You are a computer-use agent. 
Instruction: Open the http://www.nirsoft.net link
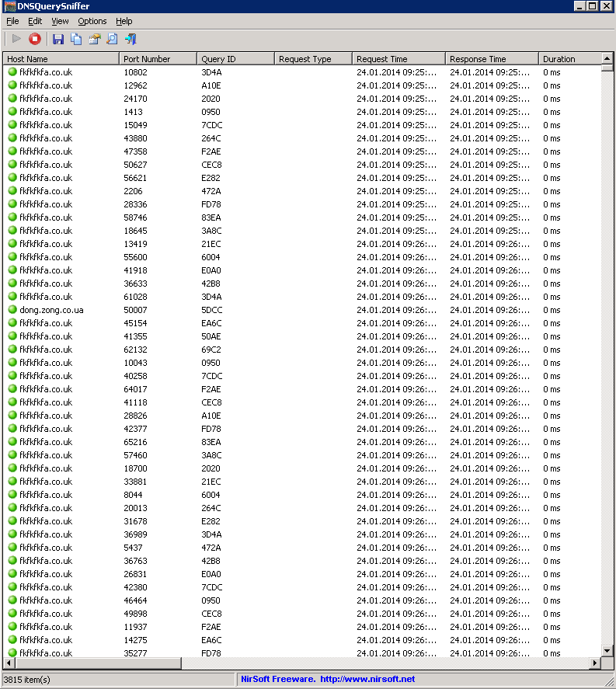[367, 679]
